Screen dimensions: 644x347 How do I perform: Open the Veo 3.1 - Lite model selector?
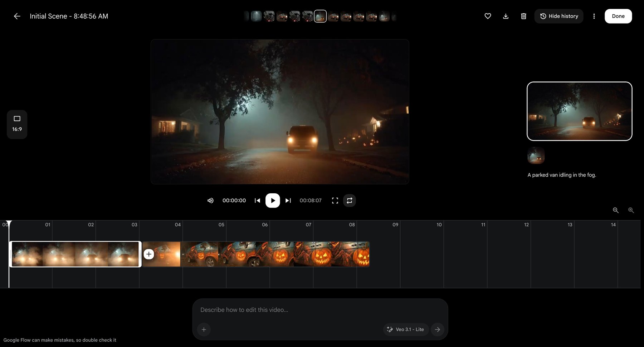(x=406, y=329)
